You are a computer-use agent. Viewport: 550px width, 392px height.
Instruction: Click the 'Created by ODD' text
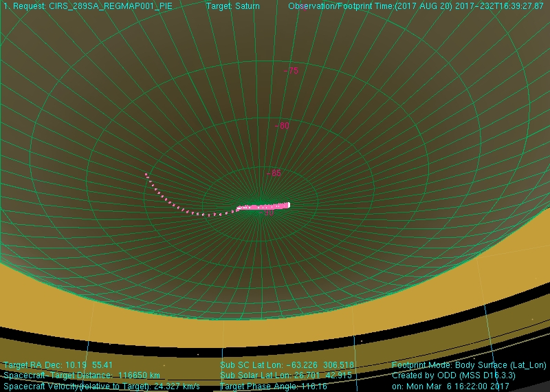454,375
